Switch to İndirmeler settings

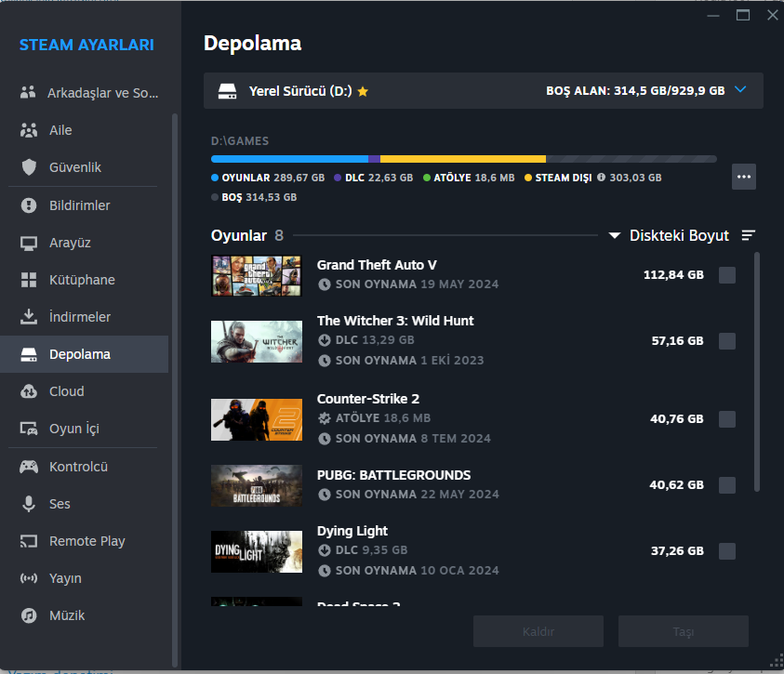pos(84,317)
